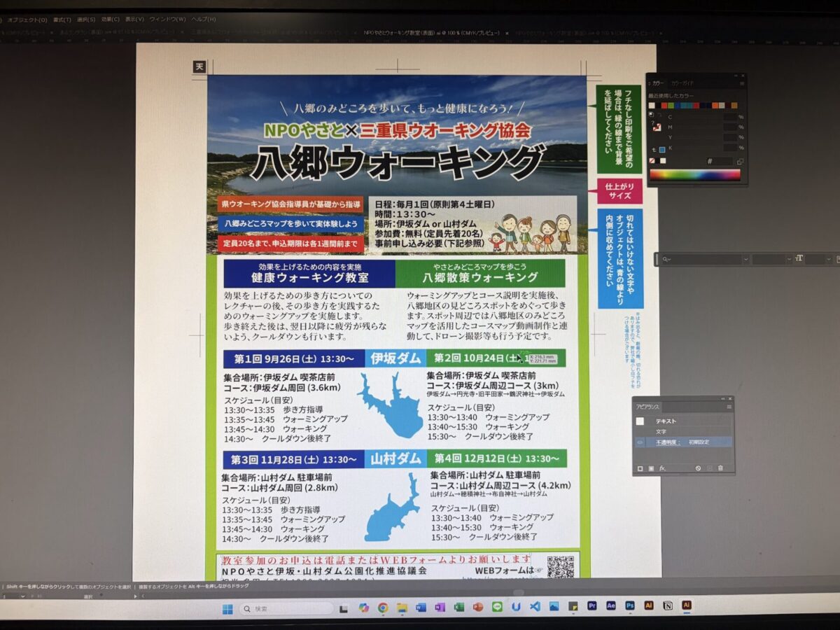Open the Appearance panel options menu

(729, 407)
